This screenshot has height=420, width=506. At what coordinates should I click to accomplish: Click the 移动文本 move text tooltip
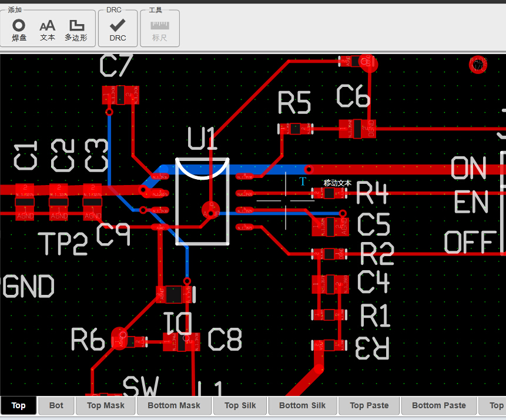[337, 183]
